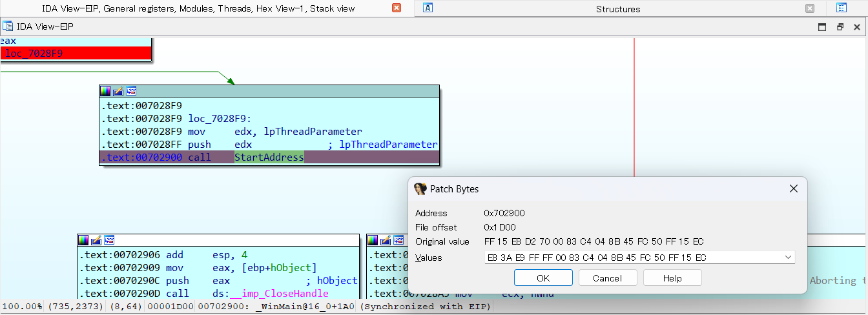Close the Patch Bytes dialog
This screenshot has height=315, width=868.
[794, 188]
